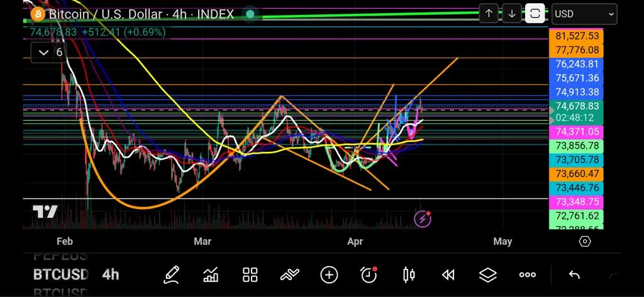The height and width of the screenshot is (297, 644).
Task: Tap the Apr date on time axis
Action: click(x=355, y=242)
